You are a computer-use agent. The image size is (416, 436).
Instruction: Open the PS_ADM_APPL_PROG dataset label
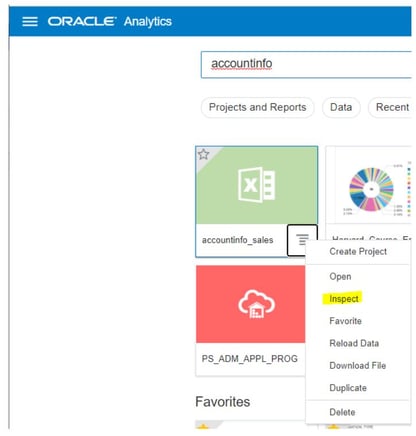[x=250, y=359]
